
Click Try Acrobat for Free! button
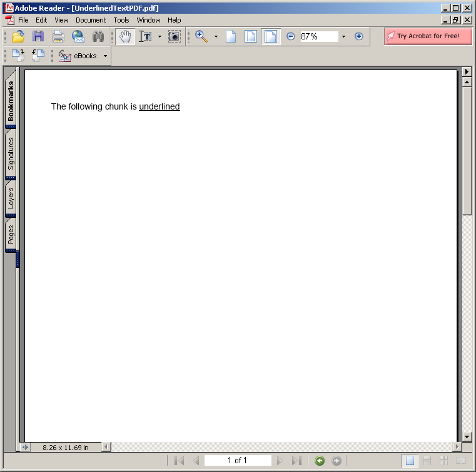click(x=428, y=36)
